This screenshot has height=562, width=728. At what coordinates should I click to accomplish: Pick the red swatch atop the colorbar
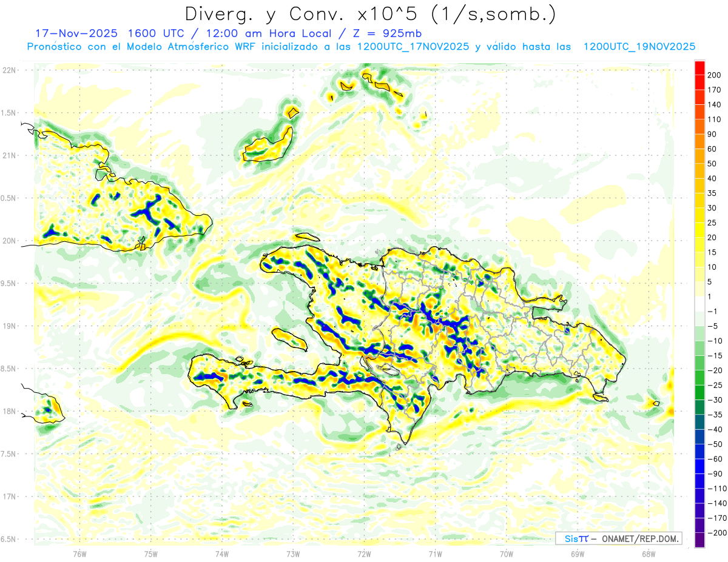point(699,67)
